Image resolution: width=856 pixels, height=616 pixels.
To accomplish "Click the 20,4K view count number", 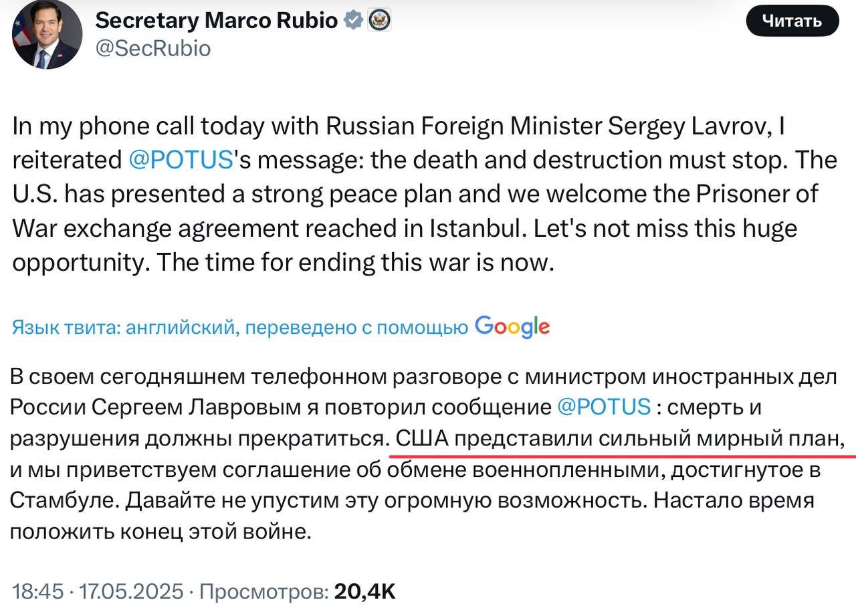I will (365, 591).
